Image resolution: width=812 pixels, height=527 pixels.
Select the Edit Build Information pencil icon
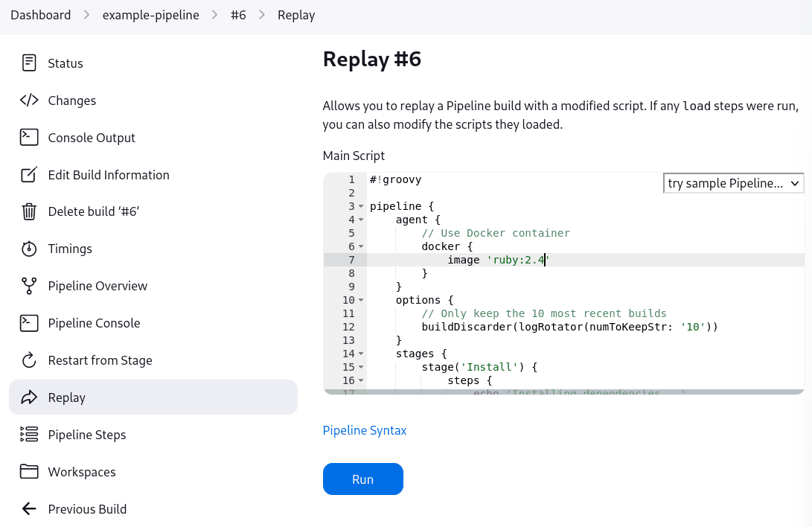pyautogui.click(x=28, y=175)
